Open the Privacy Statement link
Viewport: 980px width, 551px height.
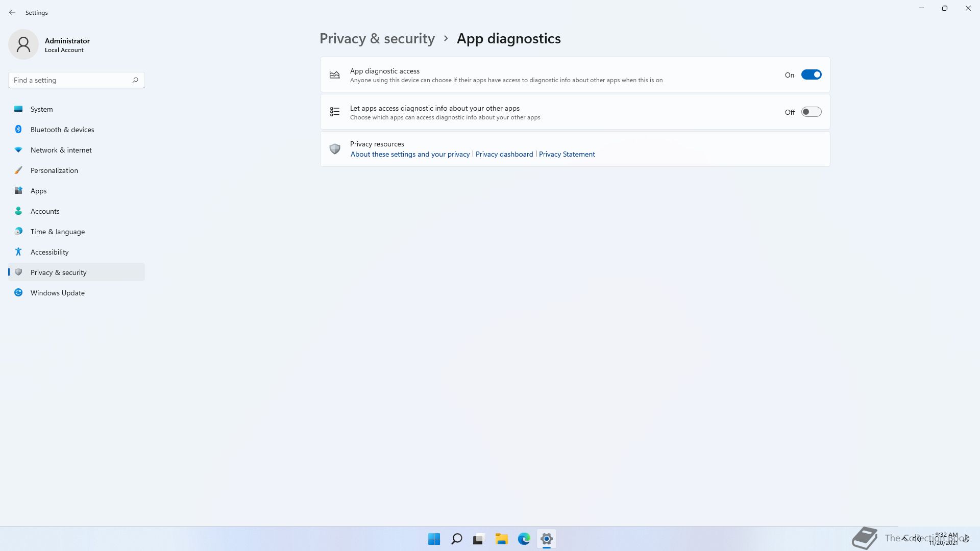click(x=567, y=154)
